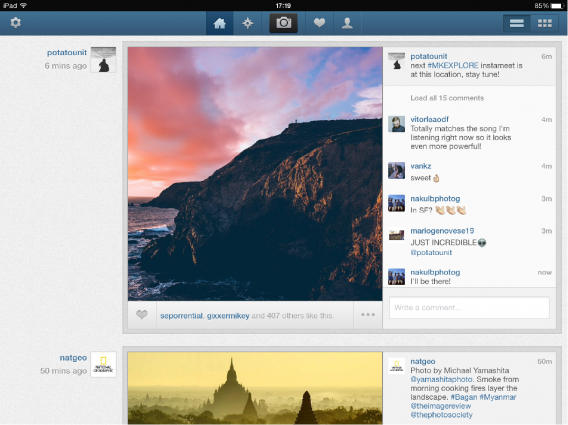Image resolution: width=568 pixels, height=425 pixels.
Task: Switch to grid view layout
Action: [544, 23]
